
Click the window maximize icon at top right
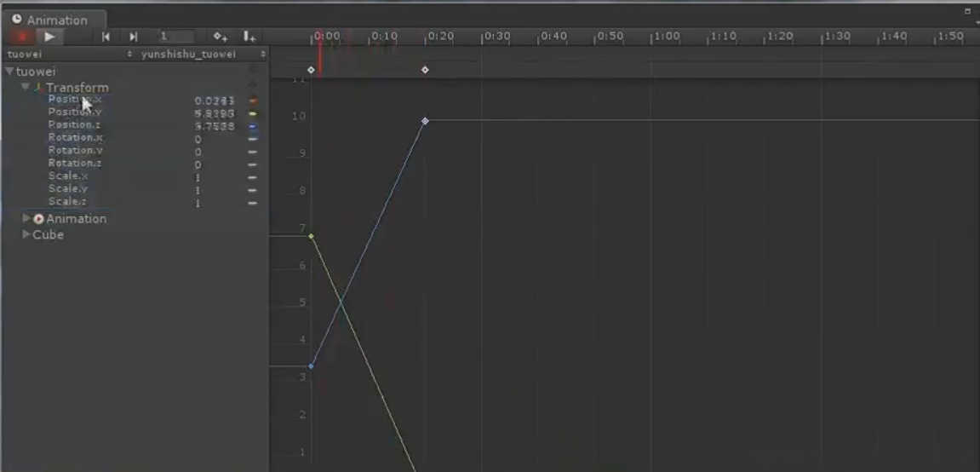click(x=967, y=10)
